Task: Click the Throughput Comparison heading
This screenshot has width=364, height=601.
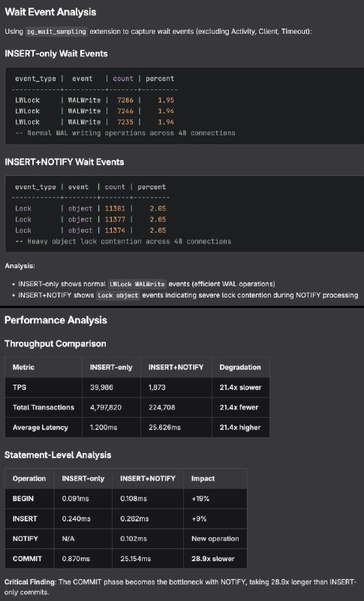Action: point(55,343)
